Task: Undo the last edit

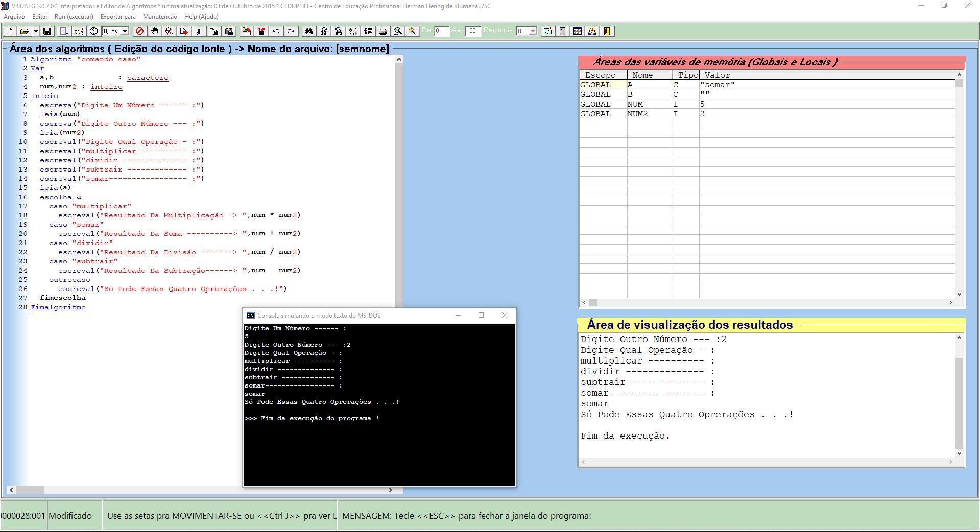Action: 276,31
